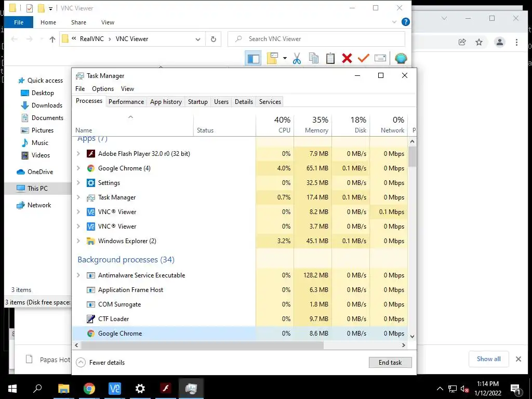Click the Task Manager horizontal scrollbar
532x399 pixels.
pyautogui.click(x=203, y=345)
